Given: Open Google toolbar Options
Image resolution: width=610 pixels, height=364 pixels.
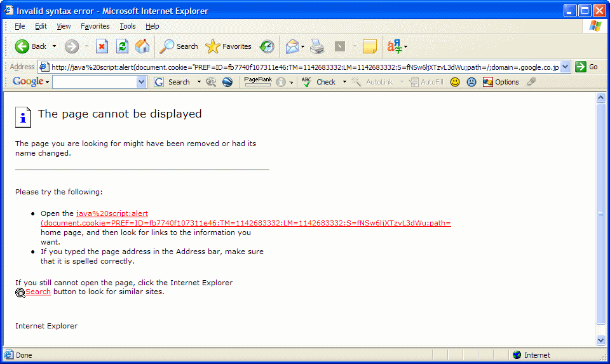Looking at the screenshot, I should [501, 82].
